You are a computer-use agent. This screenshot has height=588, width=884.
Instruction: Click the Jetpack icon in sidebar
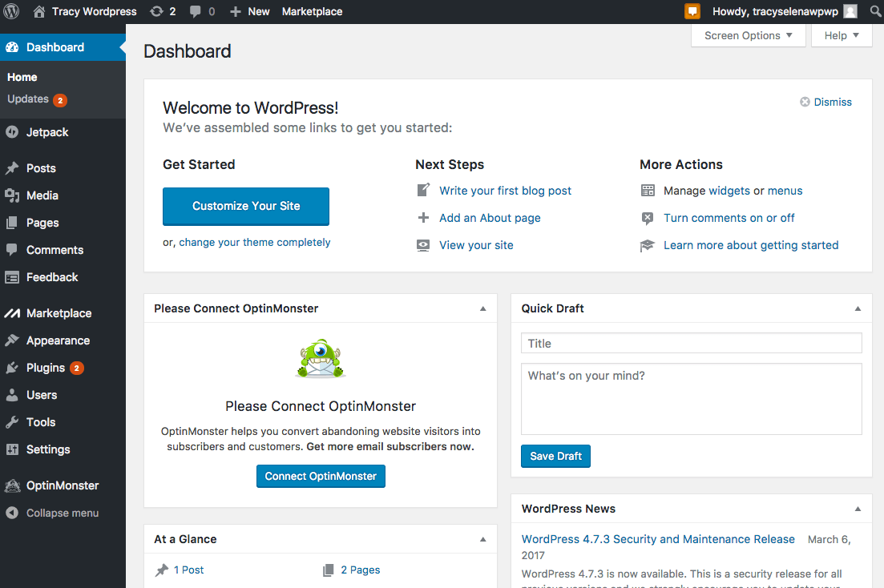click(12, 132)
